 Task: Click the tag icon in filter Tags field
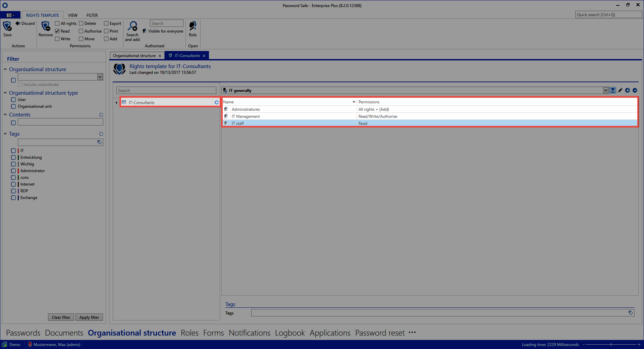[100, 142]
